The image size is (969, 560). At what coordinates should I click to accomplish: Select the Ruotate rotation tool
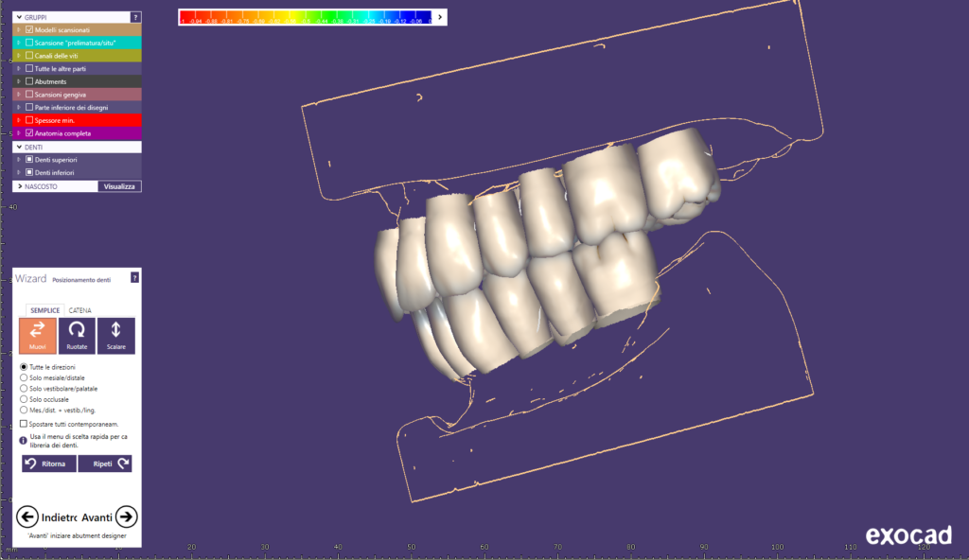77,336
